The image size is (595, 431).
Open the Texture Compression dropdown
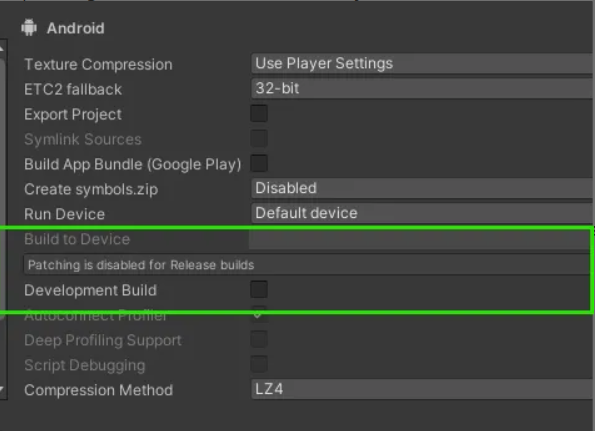coord(423,63)
